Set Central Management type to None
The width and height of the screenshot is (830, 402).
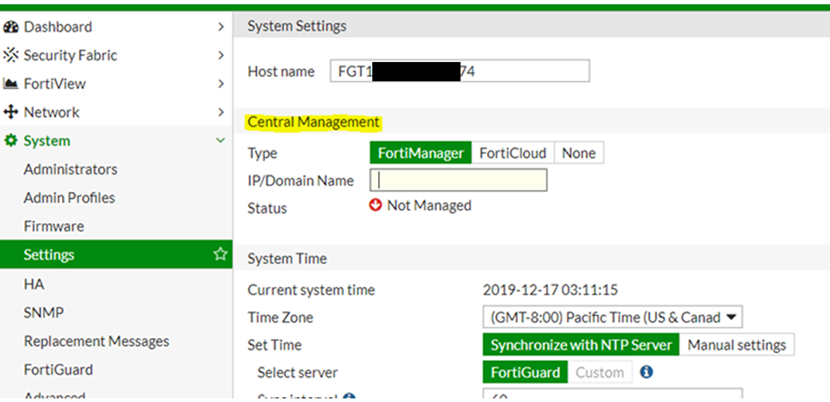click(x=579, y=154)
